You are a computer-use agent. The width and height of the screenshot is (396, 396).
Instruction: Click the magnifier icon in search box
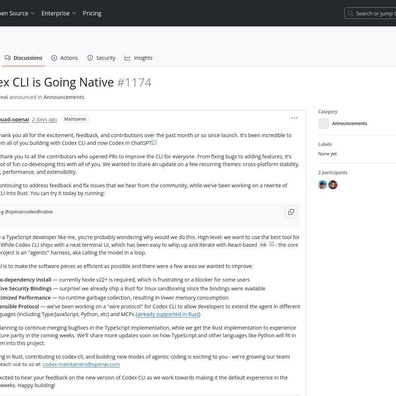point(350,13)
